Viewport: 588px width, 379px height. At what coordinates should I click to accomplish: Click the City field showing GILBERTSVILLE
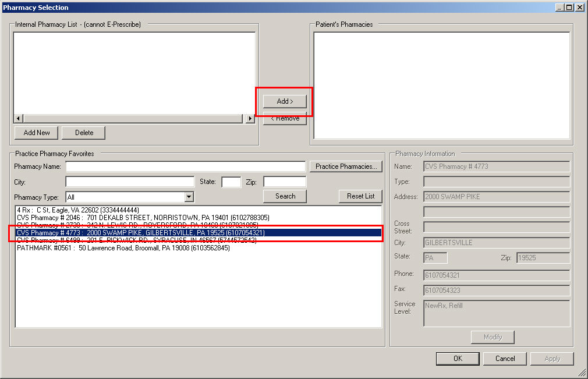click(x=497, y=243)
